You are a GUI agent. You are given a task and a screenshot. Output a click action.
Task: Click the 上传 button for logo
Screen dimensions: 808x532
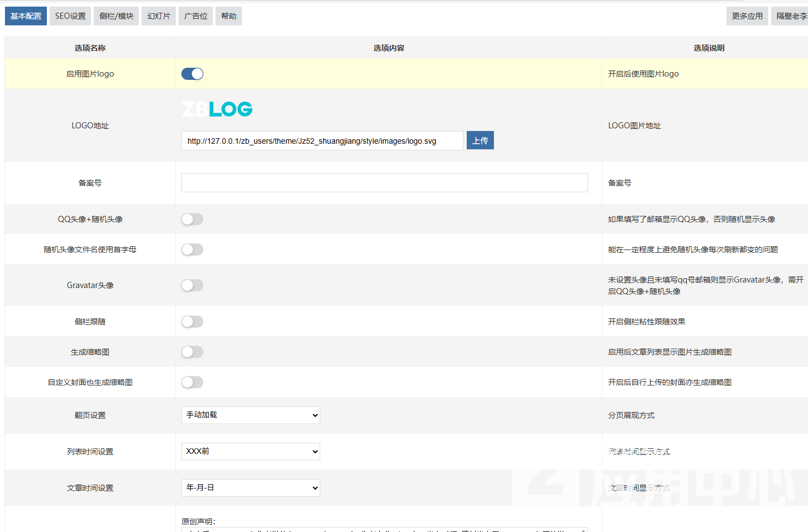(x=480, y=140)
